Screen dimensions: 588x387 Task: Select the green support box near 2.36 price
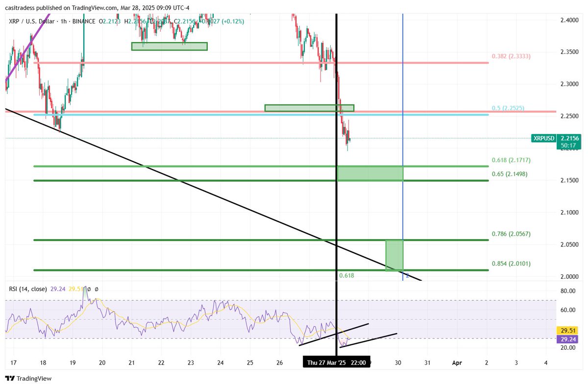[x=169, y=46]
